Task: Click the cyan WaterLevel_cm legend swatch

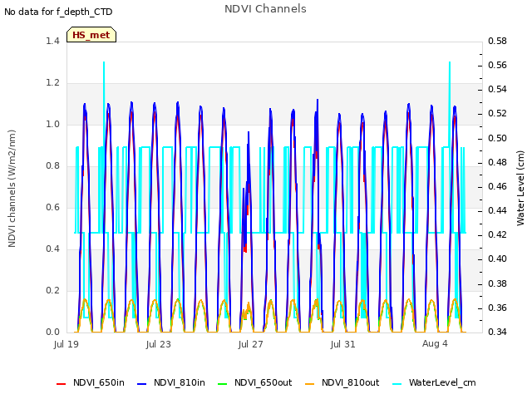Action: [397, 384]
